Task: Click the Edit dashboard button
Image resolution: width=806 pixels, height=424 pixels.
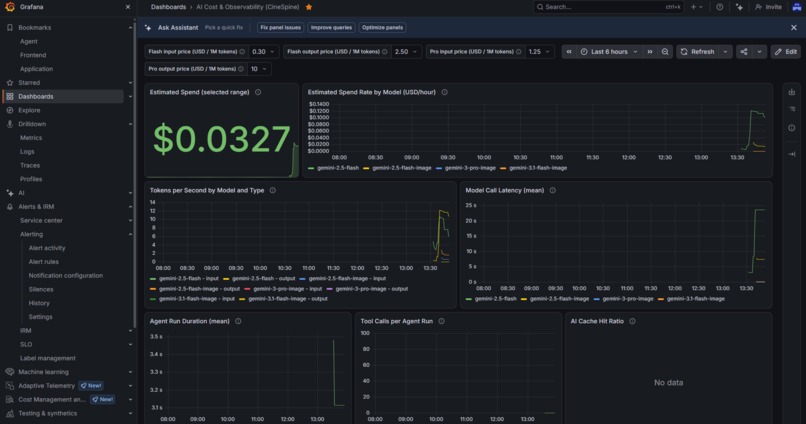Action: tap(785, 52)
